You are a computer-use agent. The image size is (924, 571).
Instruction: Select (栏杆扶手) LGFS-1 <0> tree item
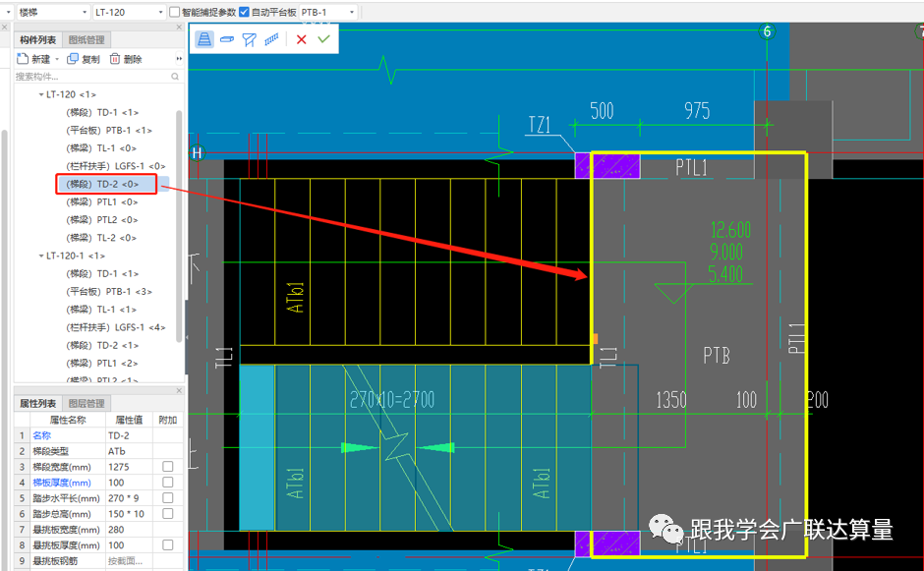click(x=116, y=166)
